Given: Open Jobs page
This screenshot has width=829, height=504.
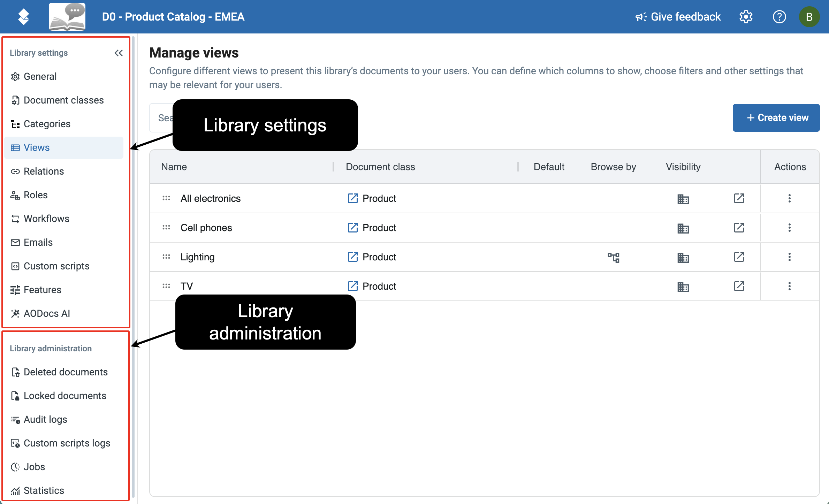Looking at the screenshot, I should 64,467.
